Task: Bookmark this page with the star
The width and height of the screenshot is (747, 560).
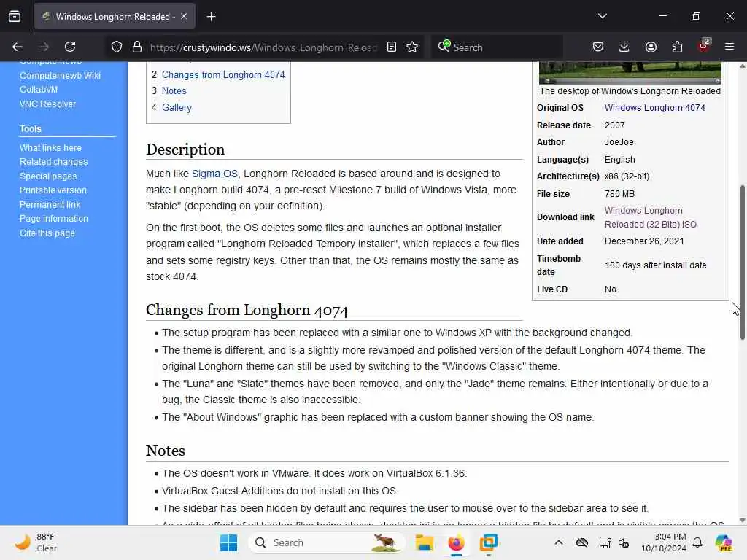Action: (412, 47)
